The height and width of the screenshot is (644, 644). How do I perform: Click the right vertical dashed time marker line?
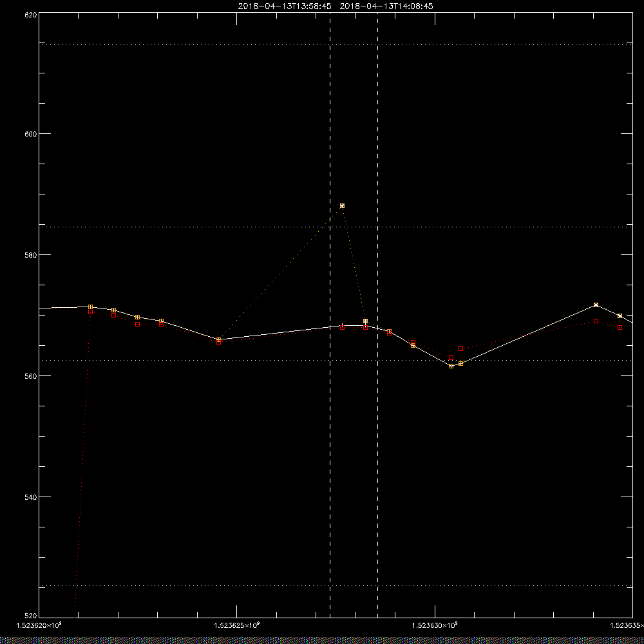[x=378, y=316]
